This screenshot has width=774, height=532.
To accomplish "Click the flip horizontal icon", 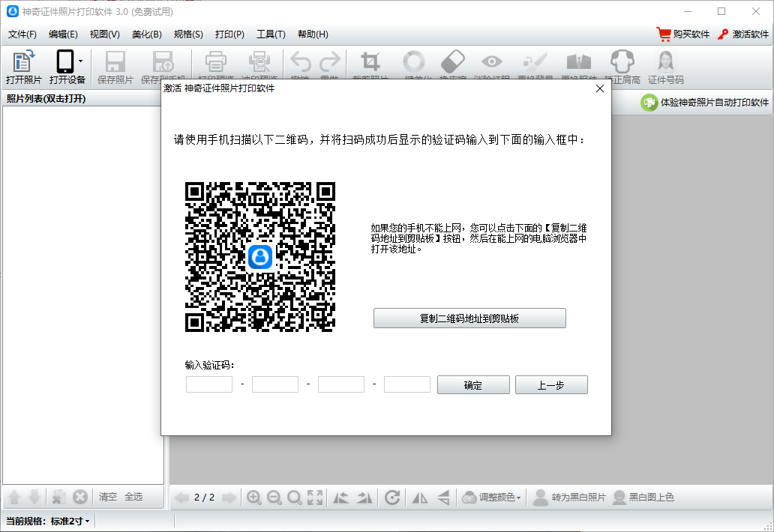I will [x=419, y=498].
